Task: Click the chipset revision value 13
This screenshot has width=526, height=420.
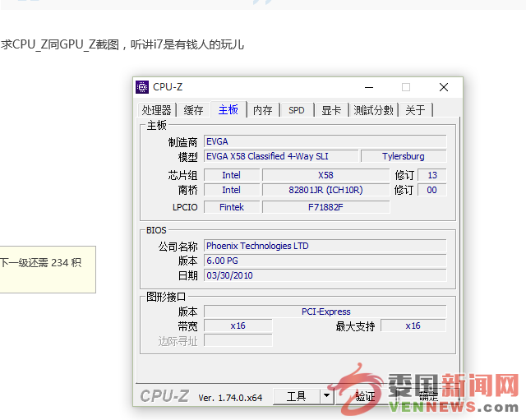Action: coord(432,175)
